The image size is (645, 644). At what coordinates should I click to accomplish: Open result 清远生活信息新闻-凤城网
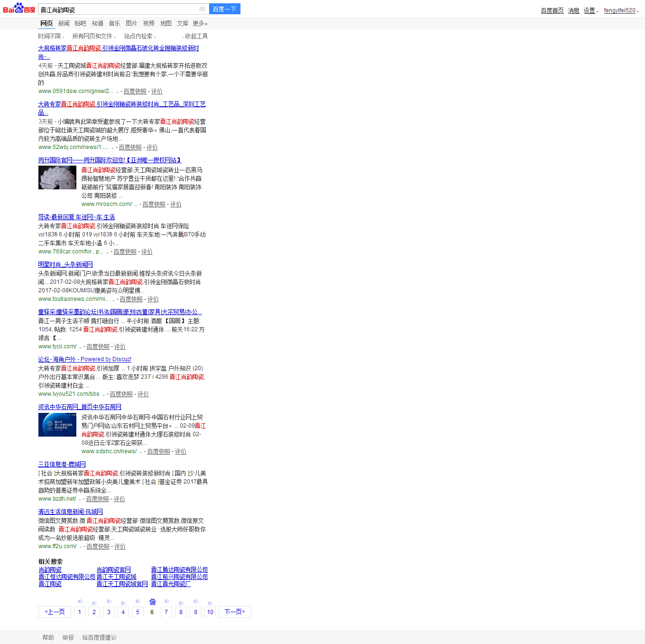click(71, 512)
